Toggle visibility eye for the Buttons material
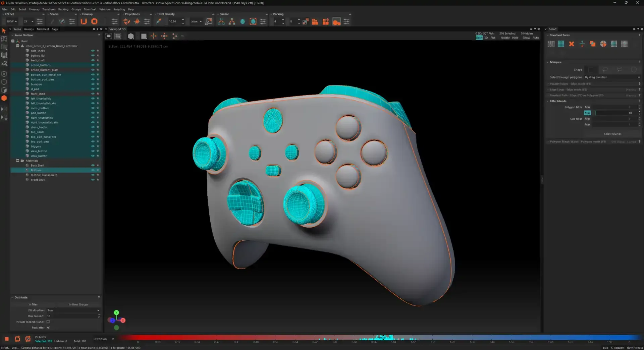Screen dimensions: 644x350 tap(93, 170)
